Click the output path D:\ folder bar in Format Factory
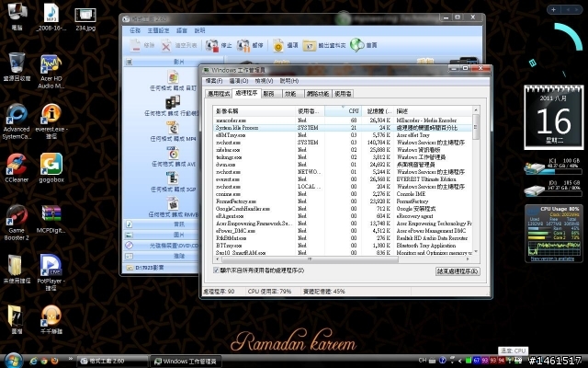Screen dimensions: 588x368 click(162, 268)
